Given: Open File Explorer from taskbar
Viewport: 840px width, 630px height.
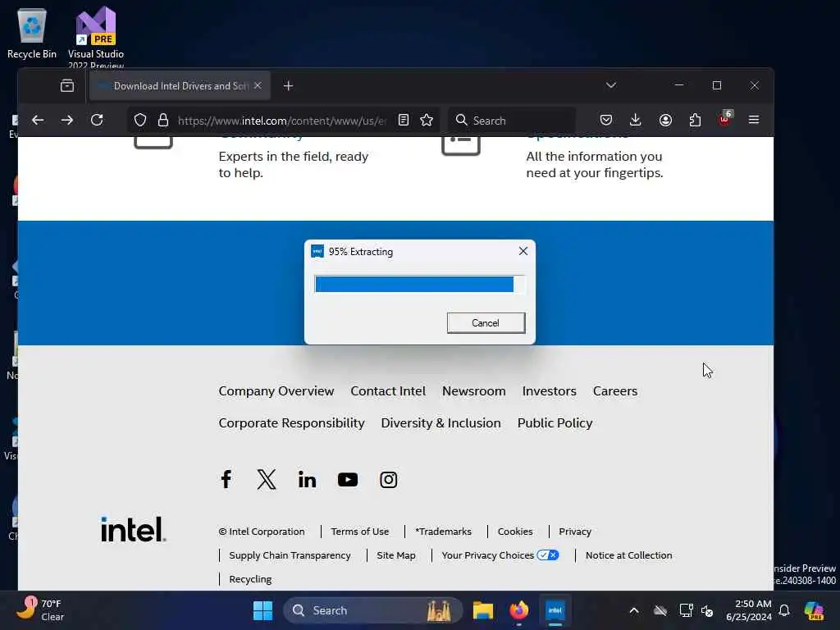Looking at the screenshot, I should coord(482,610).
